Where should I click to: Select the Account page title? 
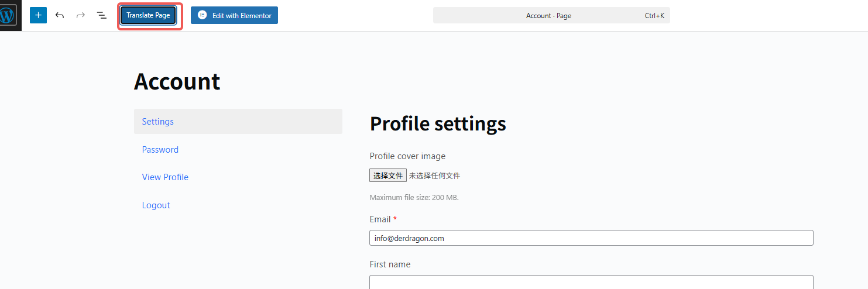177,81
